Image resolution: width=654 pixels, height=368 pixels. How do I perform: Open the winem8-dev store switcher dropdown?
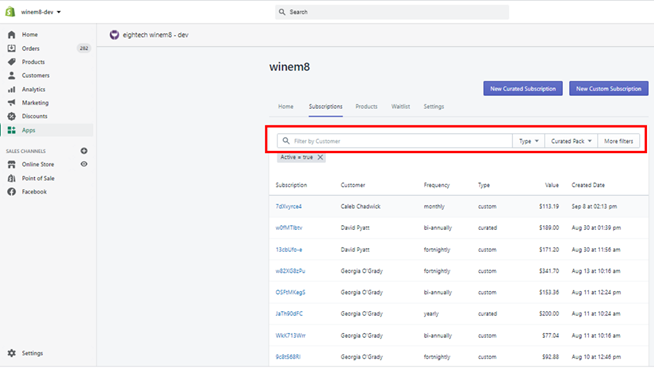(41, 12)
